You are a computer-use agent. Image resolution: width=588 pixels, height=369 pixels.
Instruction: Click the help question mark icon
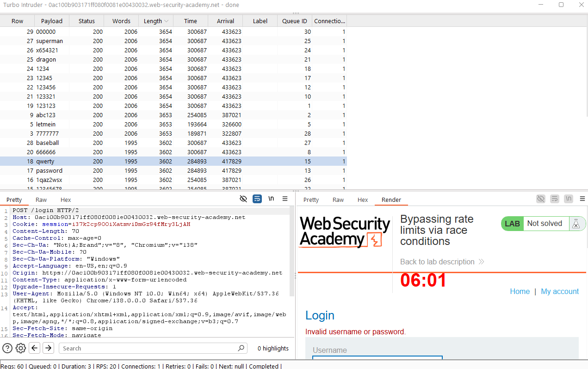[x=7, y=348]
